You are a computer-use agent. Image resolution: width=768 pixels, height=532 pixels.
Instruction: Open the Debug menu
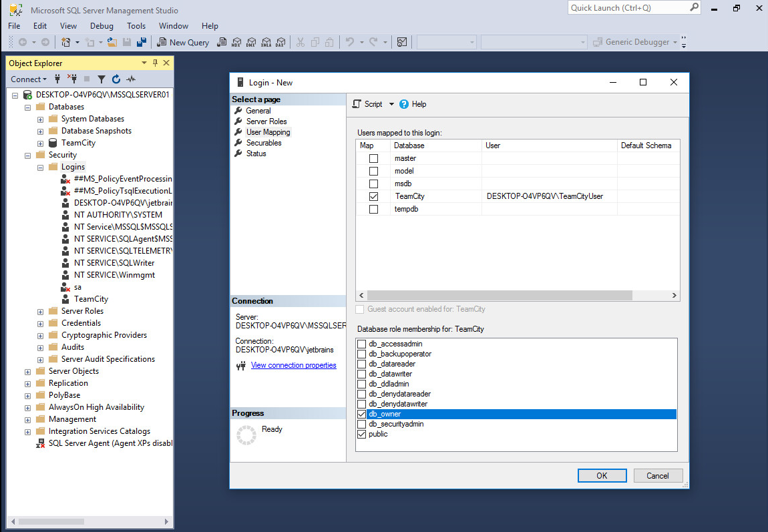(x=102, y=26)
